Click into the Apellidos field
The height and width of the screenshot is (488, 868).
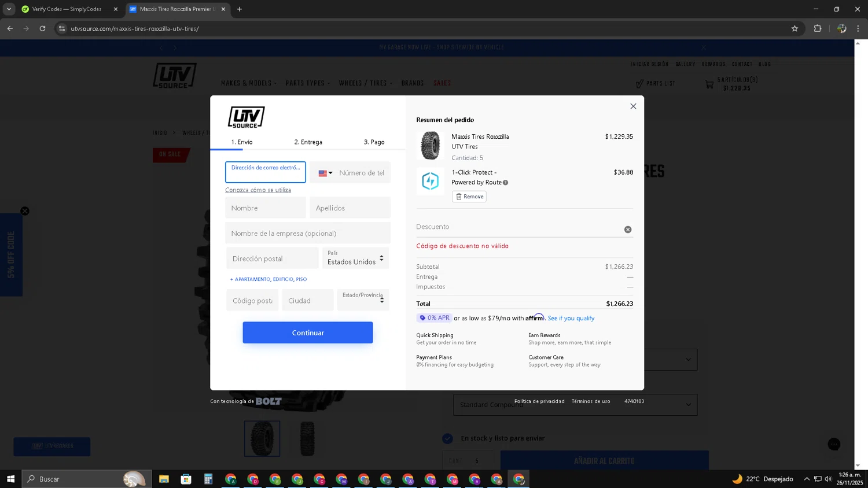tap(350, 208)
